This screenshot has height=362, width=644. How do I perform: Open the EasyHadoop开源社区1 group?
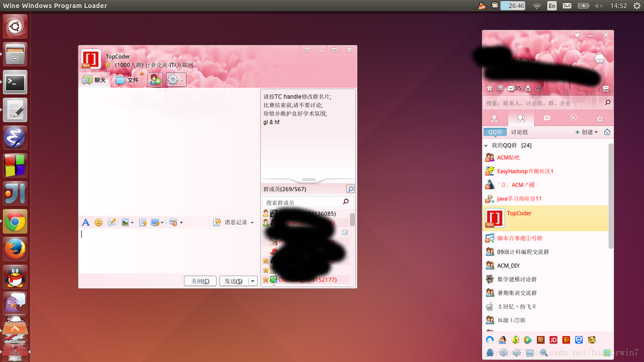(546, 171)
